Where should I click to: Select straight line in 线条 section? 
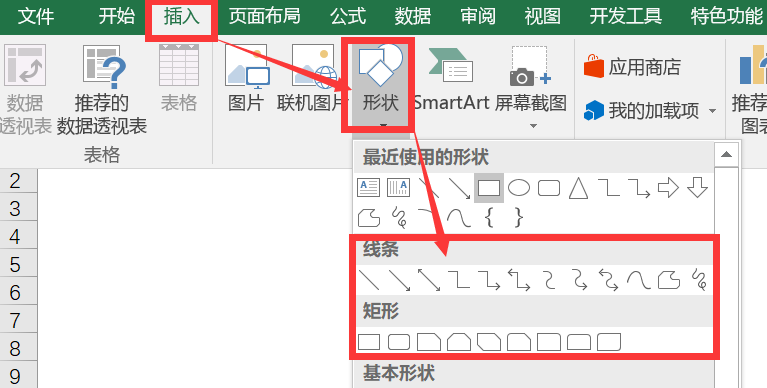coord(368,280)
